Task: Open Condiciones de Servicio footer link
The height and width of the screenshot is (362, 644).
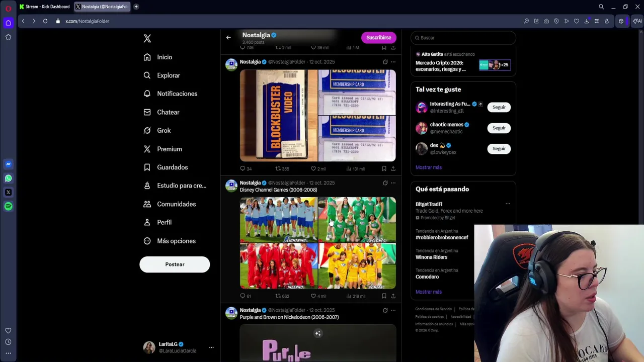Action: (433, 309)
